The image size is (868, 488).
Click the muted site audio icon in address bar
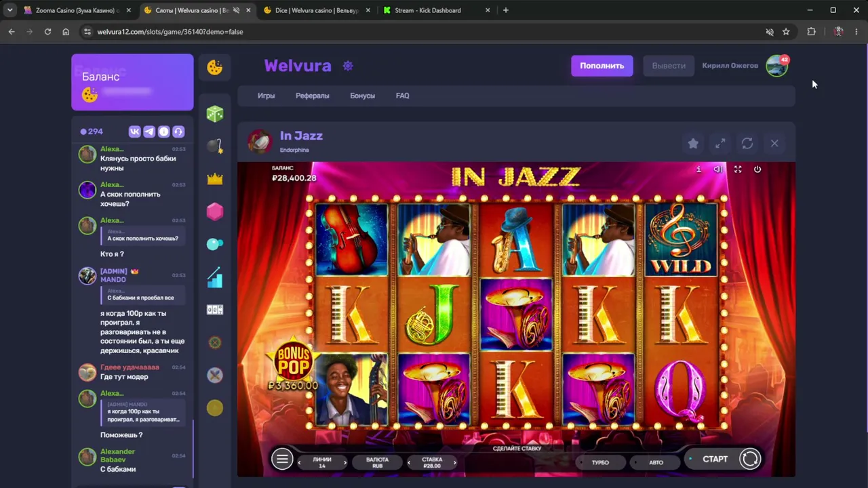coord(770,32)
